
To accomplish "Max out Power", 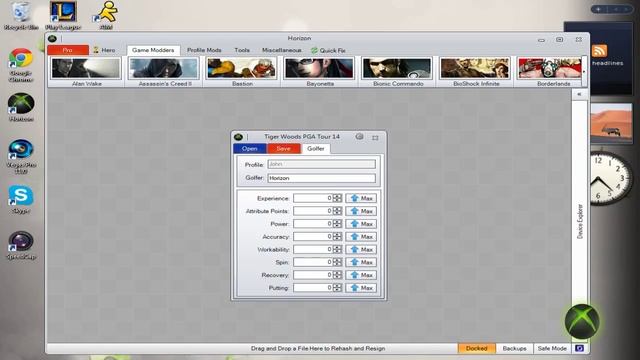I will (361, 224).
